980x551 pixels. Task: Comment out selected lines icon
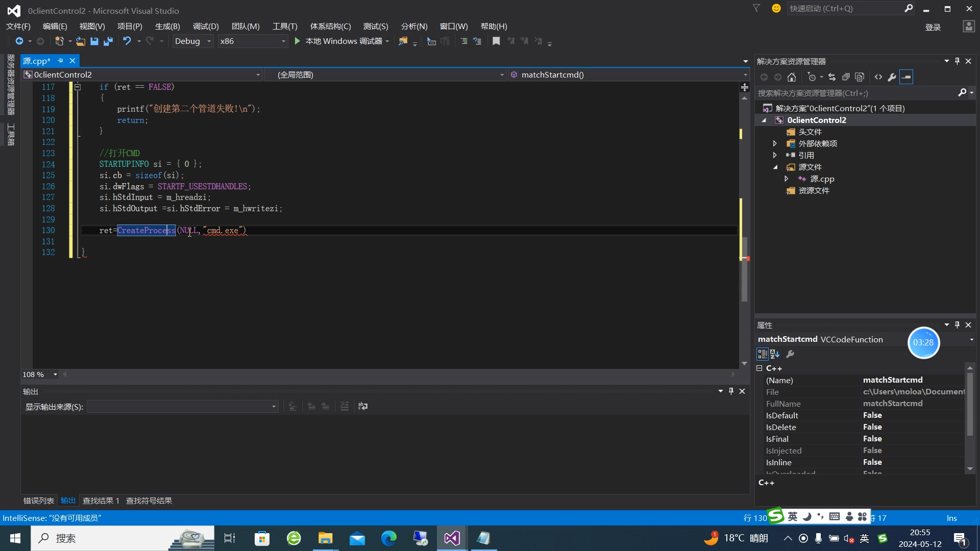tap(464, 41)
